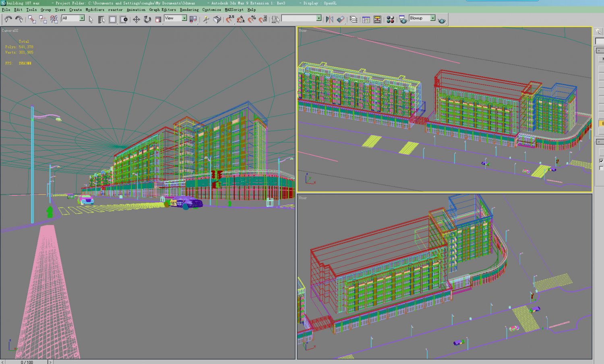Click 'Polys: 541,378' statistics text
Screen dimensions: 604x364
point(19,47)
